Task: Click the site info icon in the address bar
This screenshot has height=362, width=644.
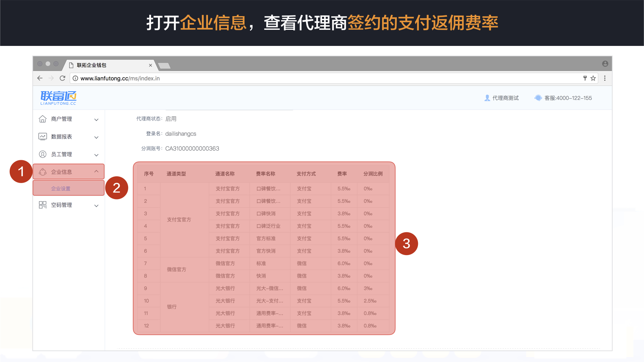Action: tap(75, 78)
